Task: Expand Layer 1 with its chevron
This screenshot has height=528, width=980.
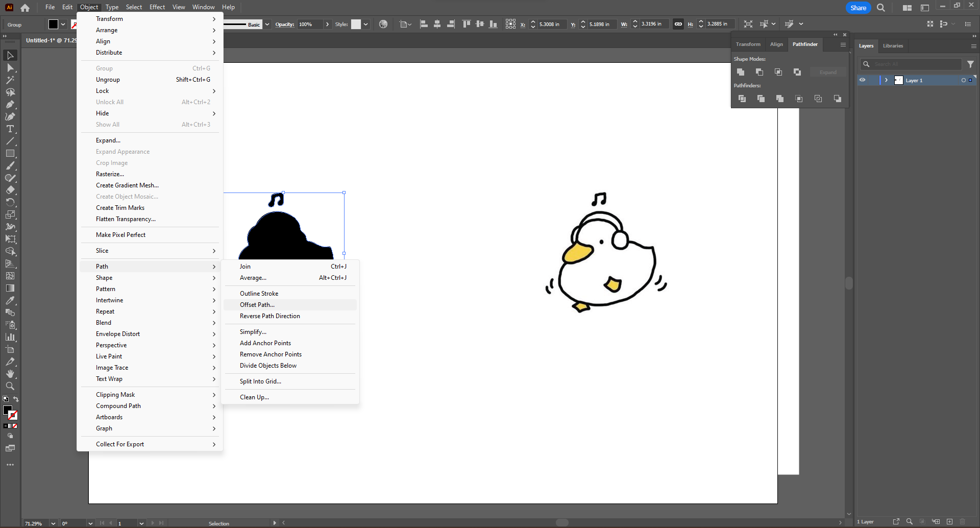Action: pos(886,80)
